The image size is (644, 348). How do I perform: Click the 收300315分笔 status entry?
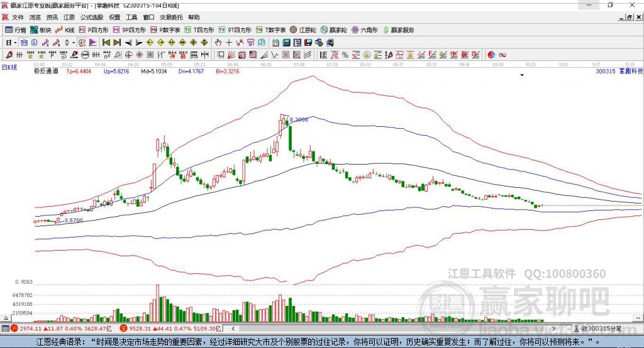(601, 329)
